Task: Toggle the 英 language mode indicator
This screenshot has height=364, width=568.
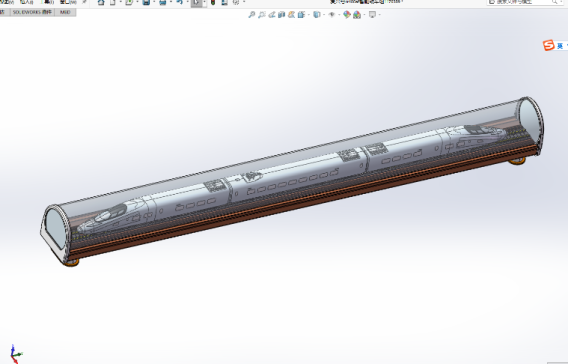Action: click(x=560, y=46)
